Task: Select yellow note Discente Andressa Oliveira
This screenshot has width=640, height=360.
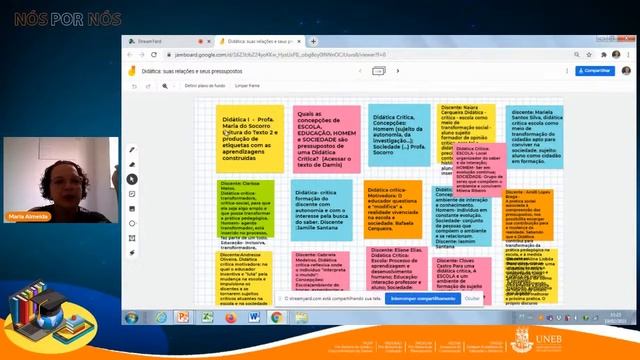Action: click(244, 278)
